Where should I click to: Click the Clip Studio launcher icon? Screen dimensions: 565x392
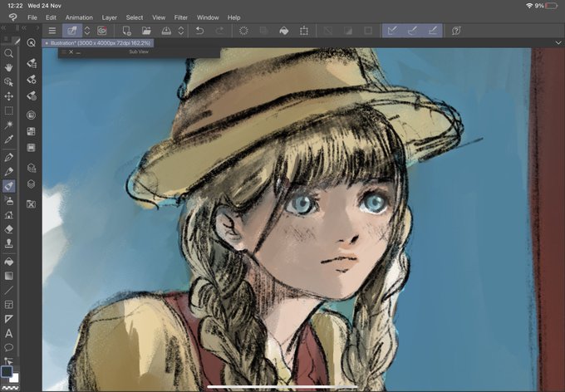(102, 31)
